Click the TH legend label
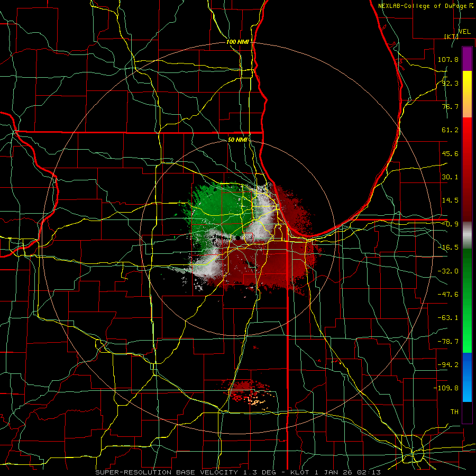This screenshot has height=476, width=476. [x=454, y=412]
